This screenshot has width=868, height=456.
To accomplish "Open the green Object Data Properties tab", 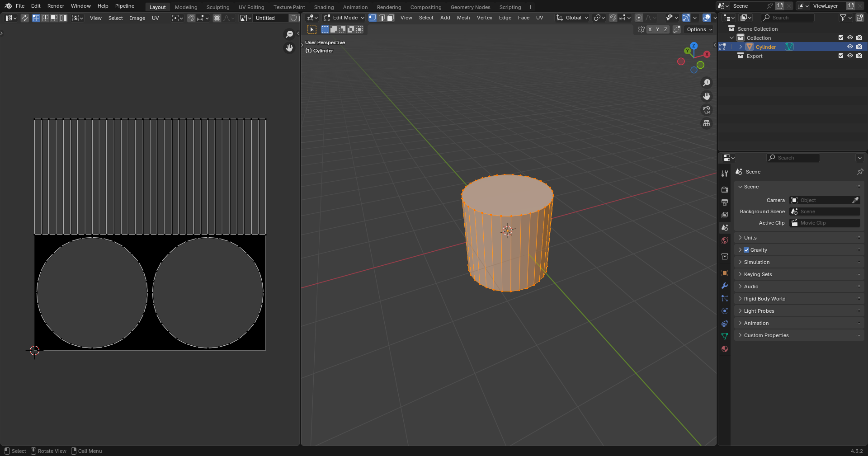I will point(724,336).
